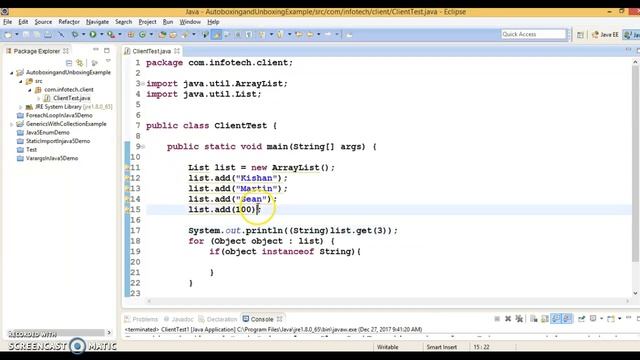Collapse the com.infotech.client package node arrow

[x=29, y=90]
